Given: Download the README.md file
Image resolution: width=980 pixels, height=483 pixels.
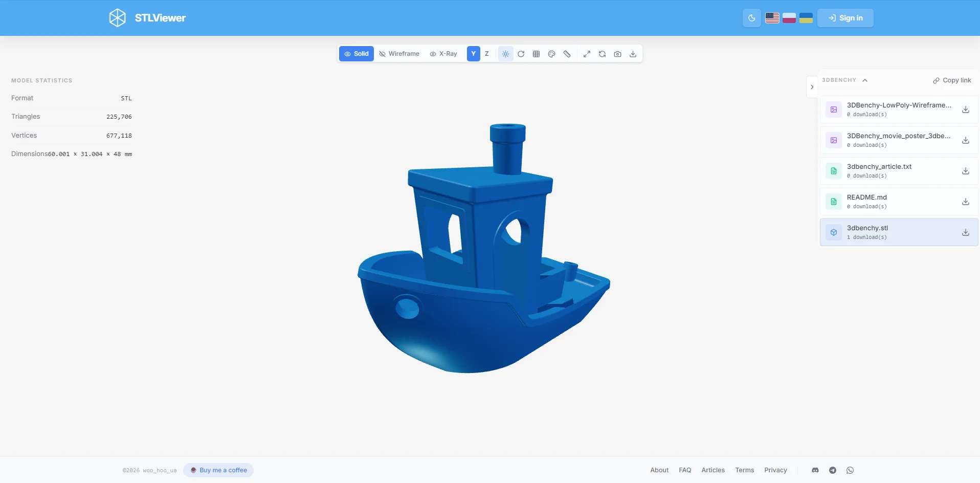Looking at the screenshot, I should [966, 202].
